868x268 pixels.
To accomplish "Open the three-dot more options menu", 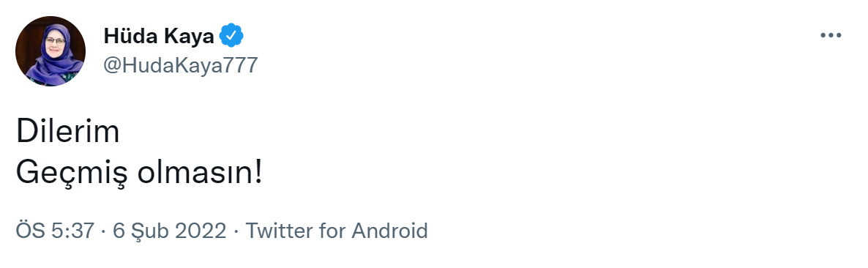I will (831, 35).
